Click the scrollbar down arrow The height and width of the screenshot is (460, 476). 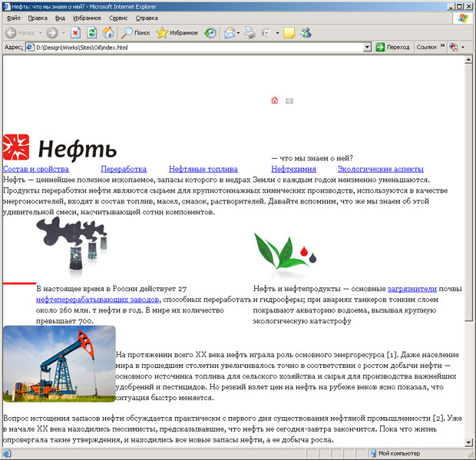(468, 442)
